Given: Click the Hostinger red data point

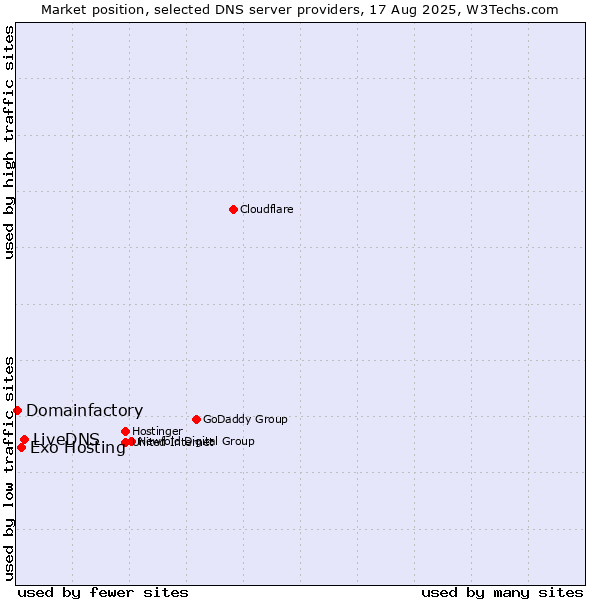Looking at the screenshot, I should pyautogui.click(x=126, y=432).
